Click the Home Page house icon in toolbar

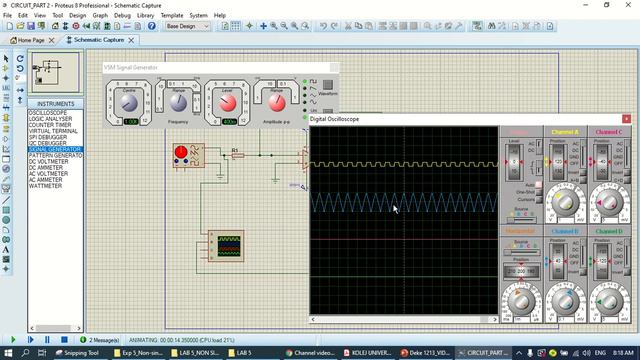pyautogui.click(x=55, y=26)
